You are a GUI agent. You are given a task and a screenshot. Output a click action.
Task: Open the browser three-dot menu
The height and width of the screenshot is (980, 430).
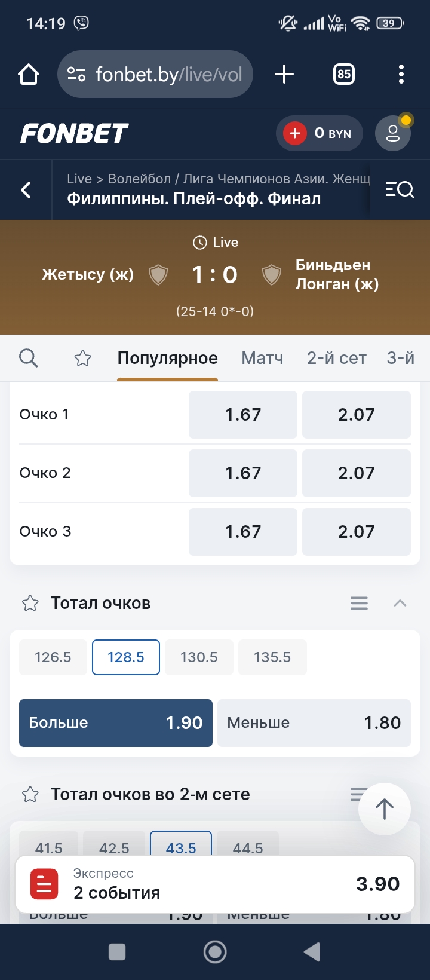(401, 74)
